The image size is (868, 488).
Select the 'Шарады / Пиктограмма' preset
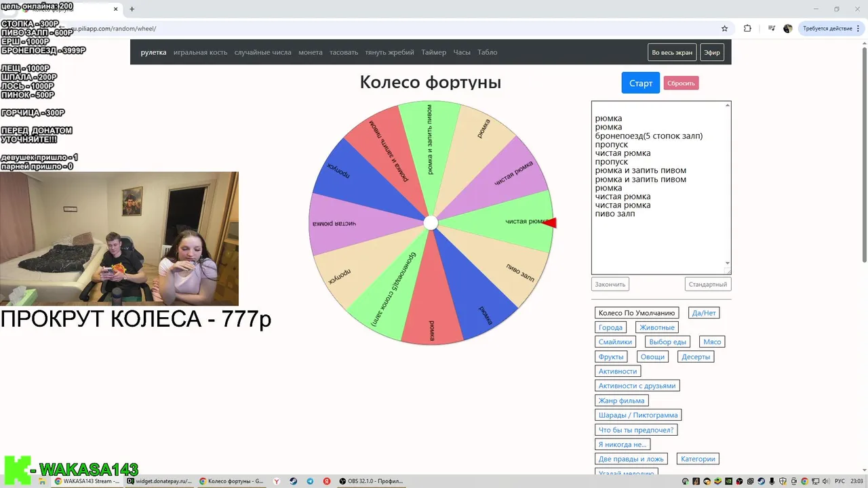pyautogui.click(x=638, y=415)
